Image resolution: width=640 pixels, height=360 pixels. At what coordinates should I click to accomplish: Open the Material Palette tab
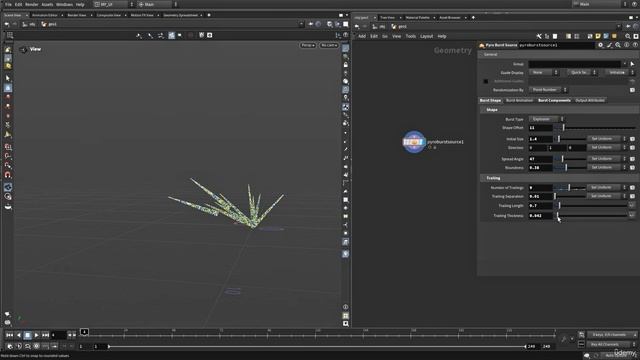418,18
